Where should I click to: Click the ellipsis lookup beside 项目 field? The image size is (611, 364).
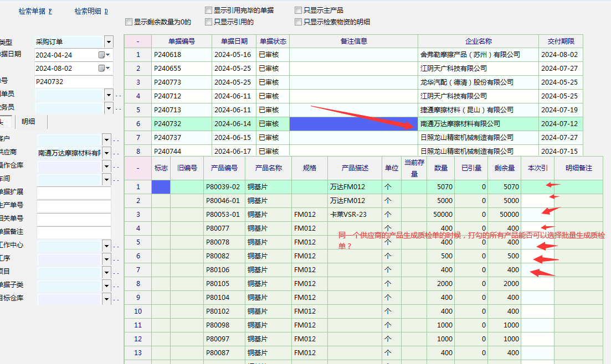[117, 273]
